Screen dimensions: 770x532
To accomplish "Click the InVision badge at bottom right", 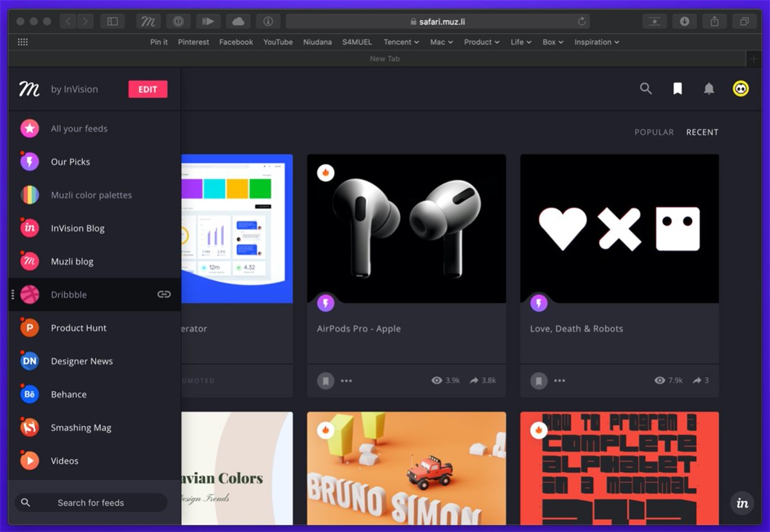I will tap(743, 503).
